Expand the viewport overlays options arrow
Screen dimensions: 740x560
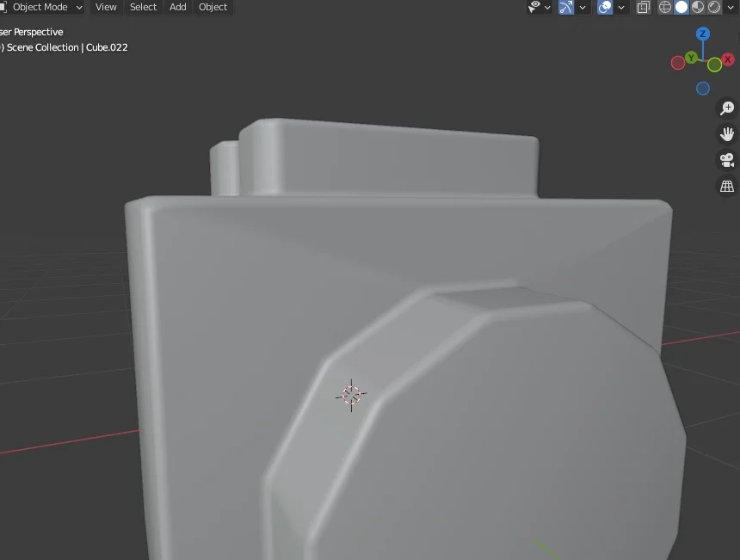click(621, 8)
